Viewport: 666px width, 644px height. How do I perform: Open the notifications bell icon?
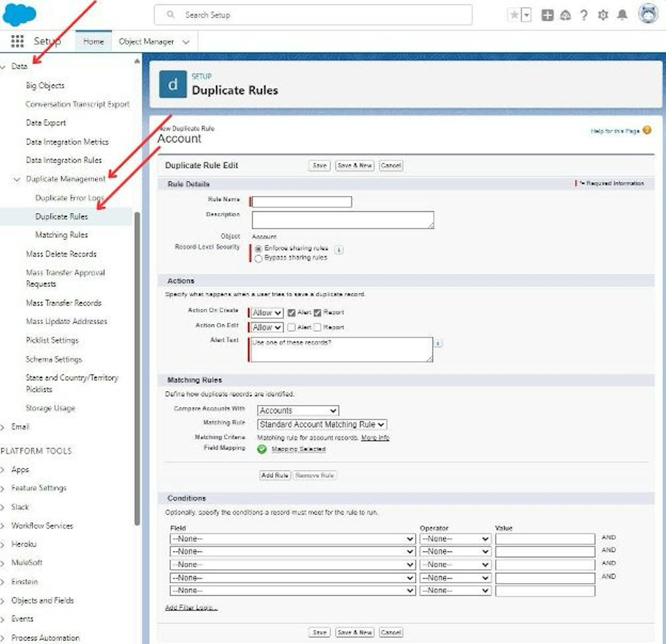622,15
